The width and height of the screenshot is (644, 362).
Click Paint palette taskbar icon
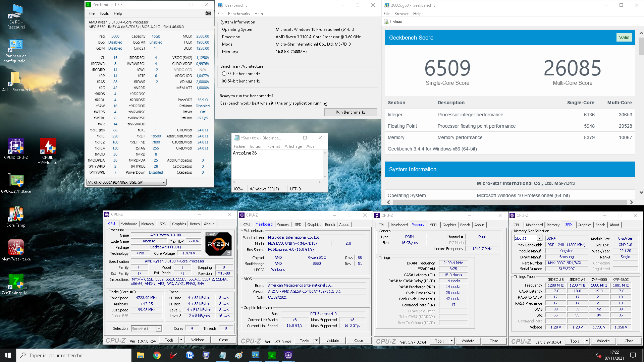[x=239, y=355]
